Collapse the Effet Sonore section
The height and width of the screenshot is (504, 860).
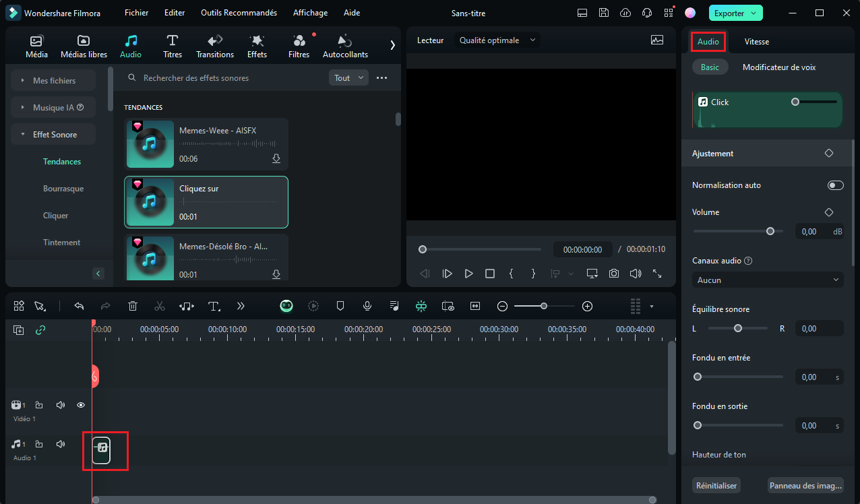coord(53,135)
